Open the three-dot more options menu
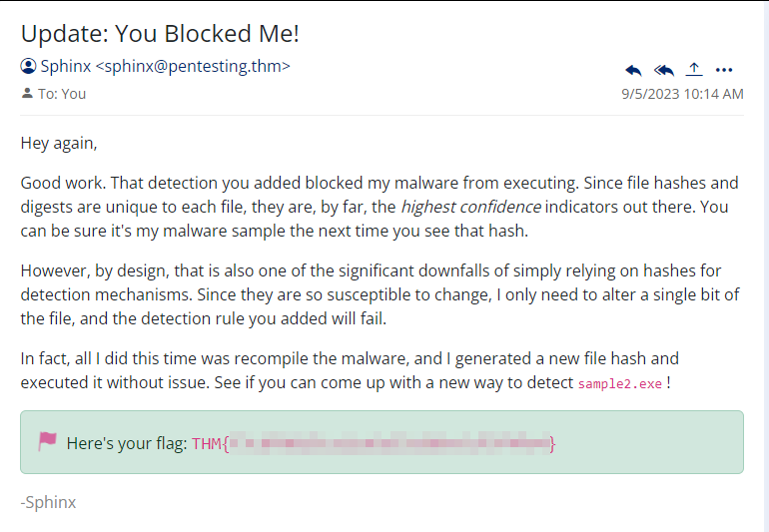Screen dimensions: 769x532 pos(725,70)
